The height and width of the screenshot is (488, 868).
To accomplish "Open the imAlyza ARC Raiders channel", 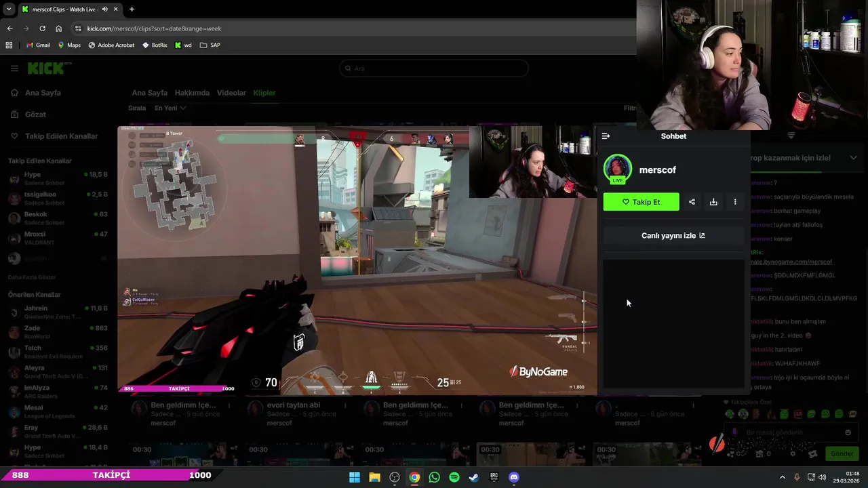I will pyautogui.click(x=58, y=391).
